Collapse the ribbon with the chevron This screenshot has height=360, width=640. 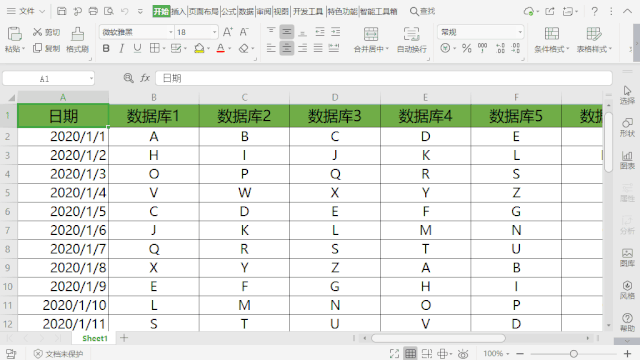627,11
